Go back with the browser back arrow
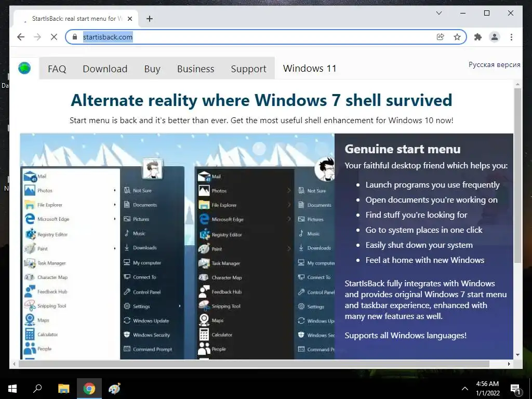The height and width of the screenshot is (399, 532). click(21, 37)
